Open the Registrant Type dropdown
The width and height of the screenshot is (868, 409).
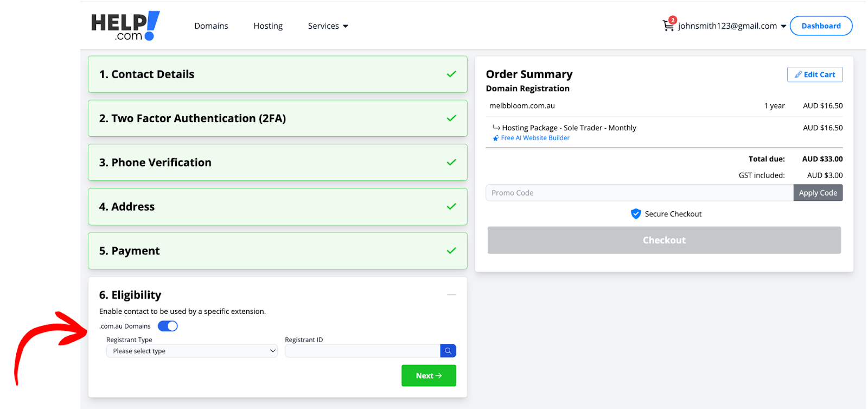tap(192, 351)
